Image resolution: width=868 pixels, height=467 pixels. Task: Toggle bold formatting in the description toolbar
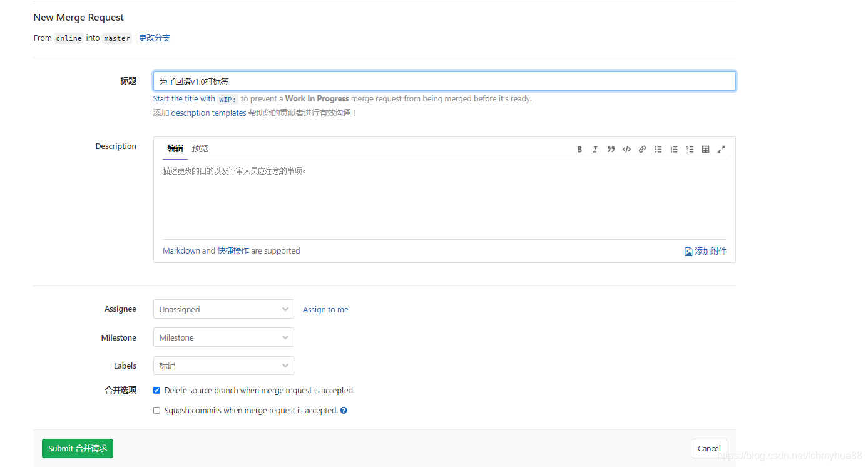click(579, 149)
